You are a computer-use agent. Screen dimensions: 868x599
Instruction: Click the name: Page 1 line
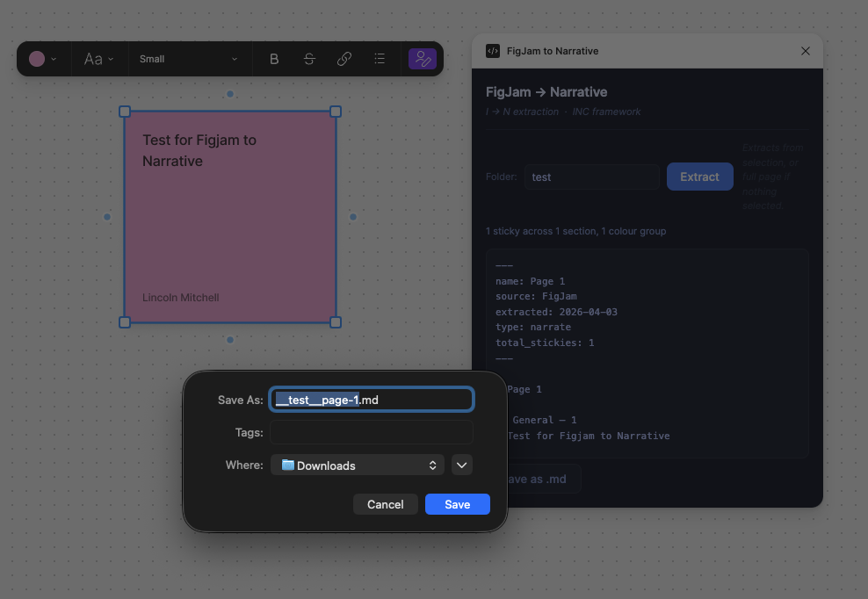tap(531, 281)
